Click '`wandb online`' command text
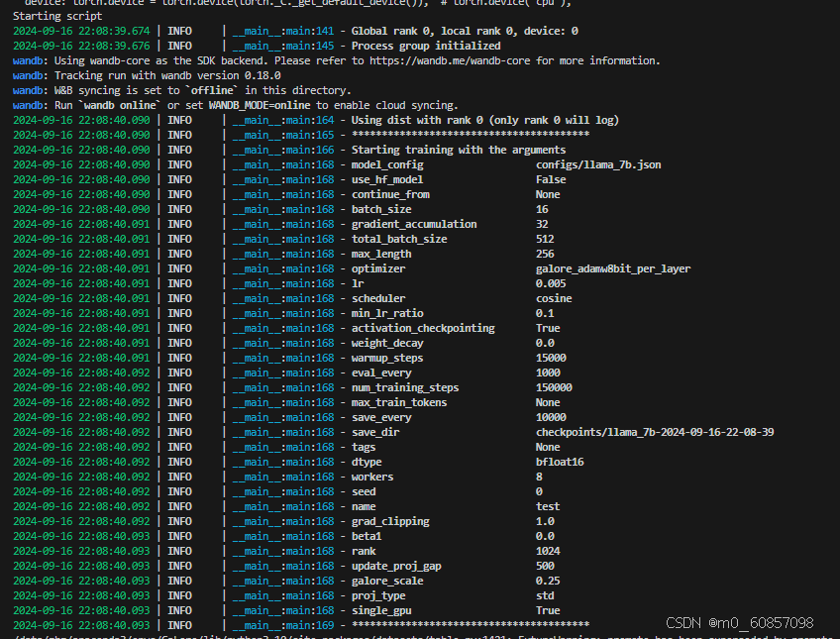The image size is (840, 639). 120,106
